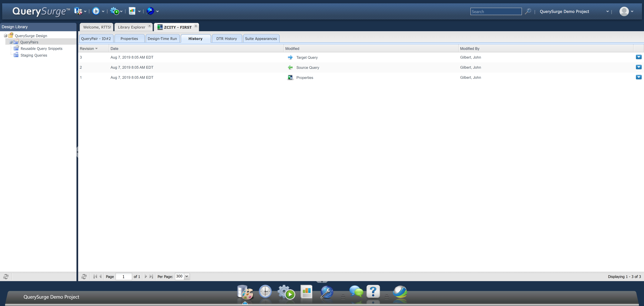
Task: Collapse the Design Library side panel
Action: click(x=77, y=152)
